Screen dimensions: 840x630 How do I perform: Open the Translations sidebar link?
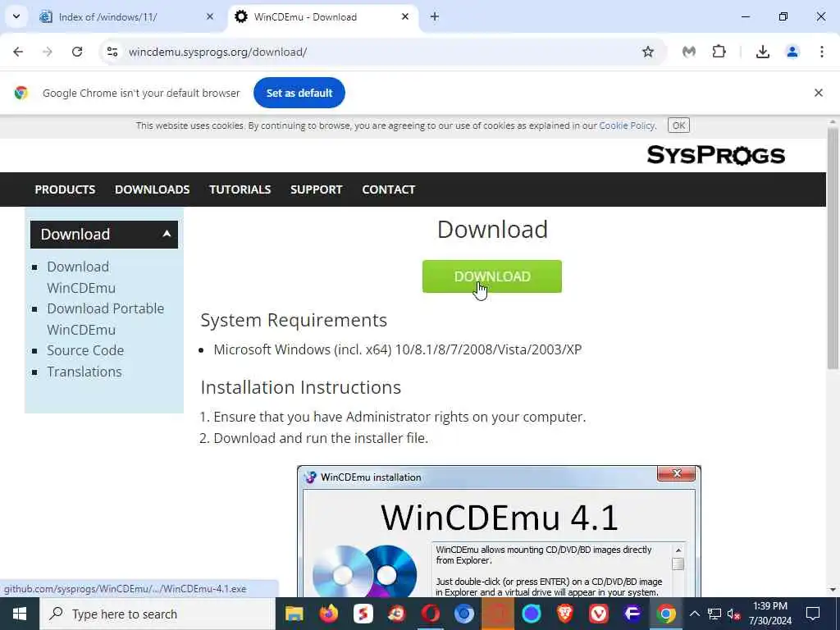click(x=84, y=372)
